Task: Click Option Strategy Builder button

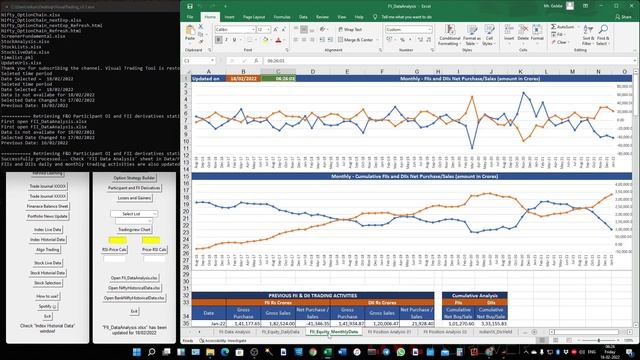Action: point(134,178)
